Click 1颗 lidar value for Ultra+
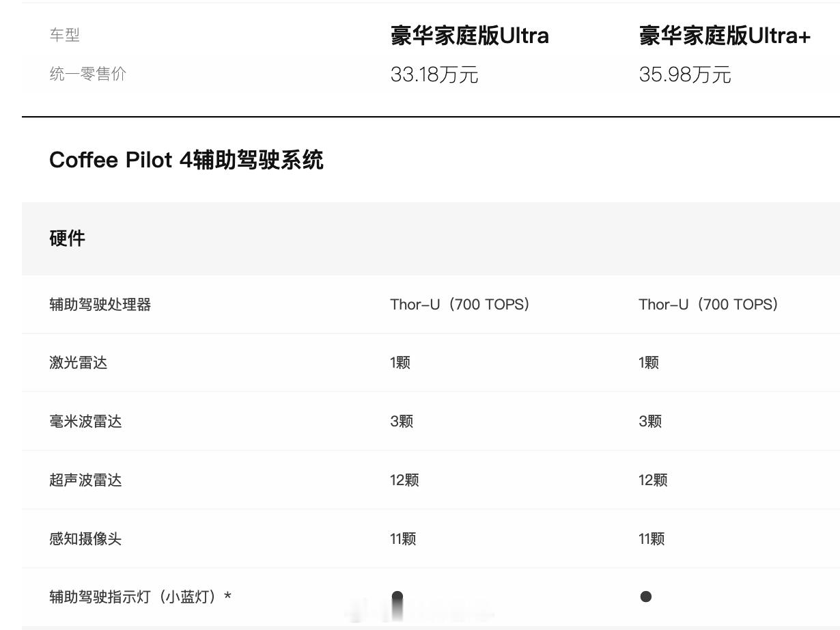The width and height of the screenshot is (840, 630). tap(649, 363)
